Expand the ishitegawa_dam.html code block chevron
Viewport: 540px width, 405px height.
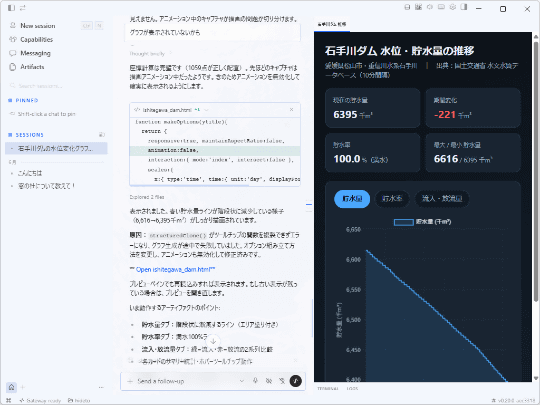tap(207, 110)
